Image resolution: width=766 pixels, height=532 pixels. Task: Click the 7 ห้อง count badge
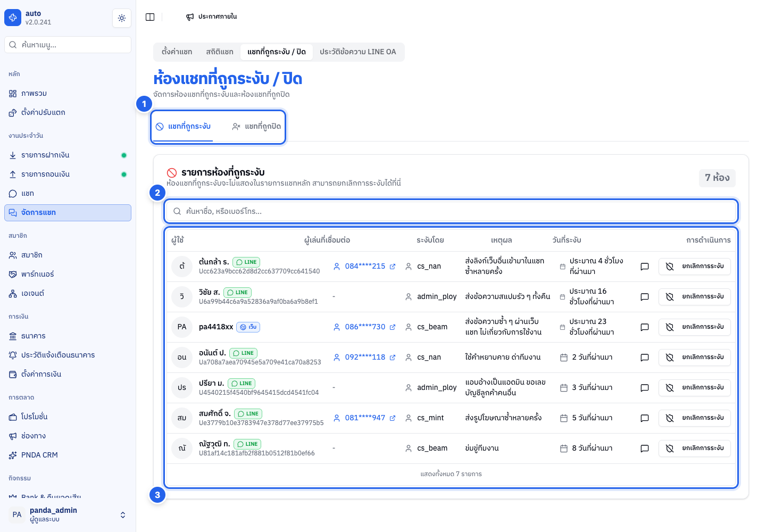[717, 178]
